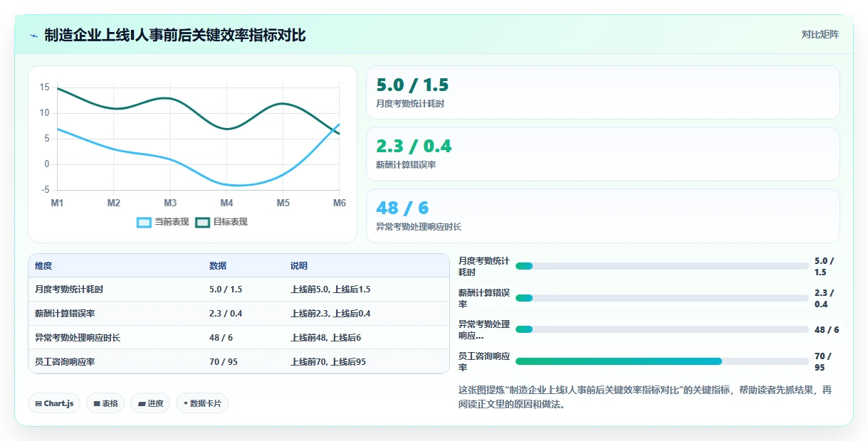This screenshot has width=868, height=441.
Task: Select the 进度 tag chip
Action: (x=150, y=403)
